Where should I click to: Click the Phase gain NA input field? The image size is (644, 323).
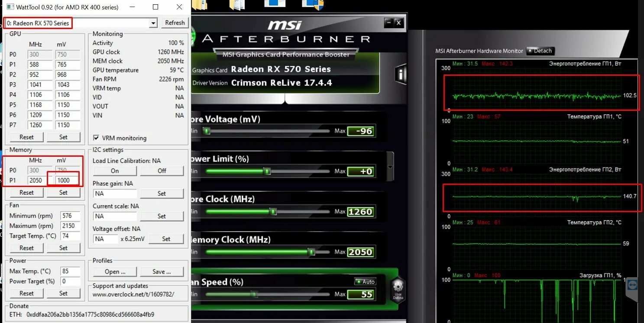[115, 194]
